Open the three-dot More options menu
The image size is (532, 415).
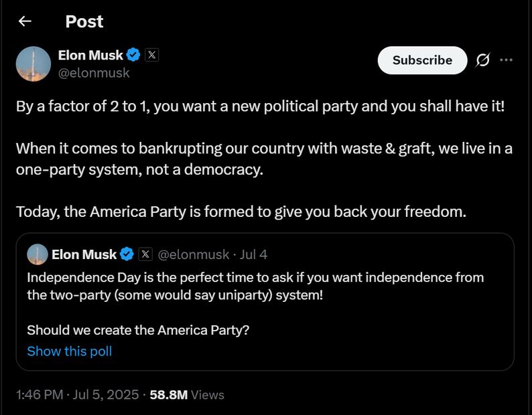(x=506, y=60)
